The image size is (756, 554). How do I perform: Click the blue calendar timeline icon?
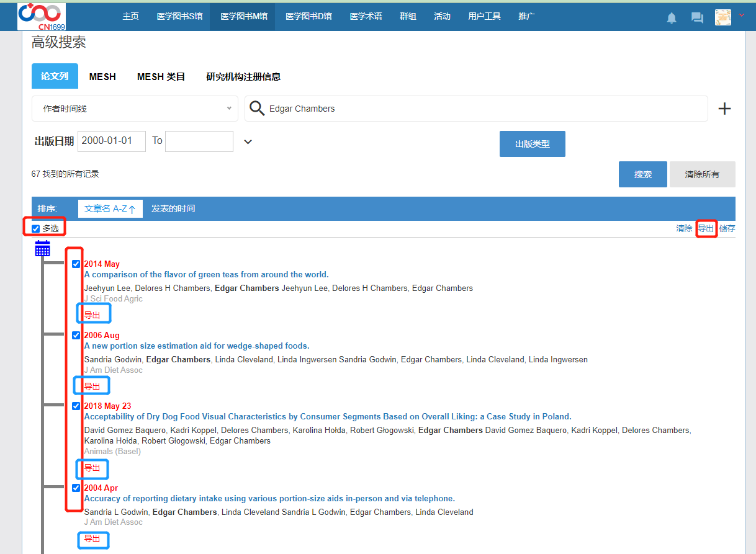point(42,249)
